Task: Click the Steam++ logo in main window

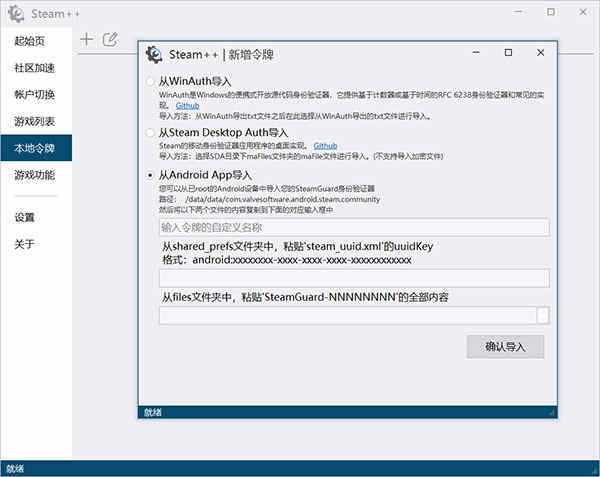Action: tap(16, 13)
